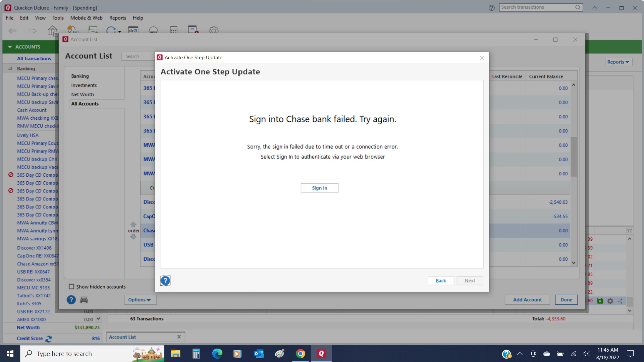Open the Mobile & Web menu

[x=86, y=18]
